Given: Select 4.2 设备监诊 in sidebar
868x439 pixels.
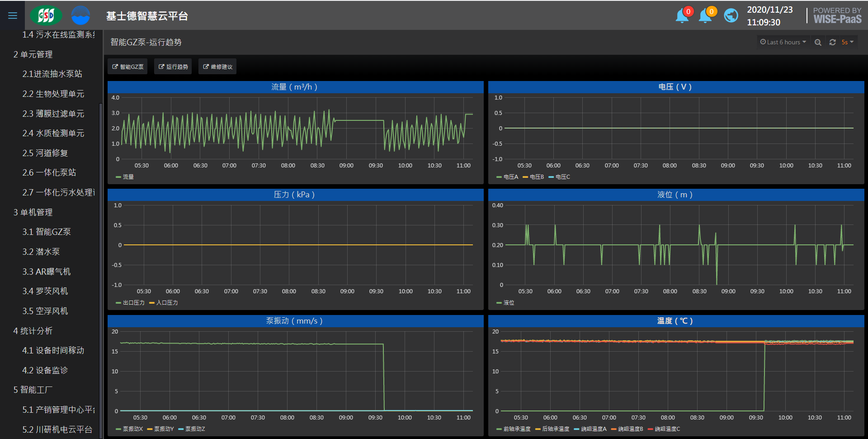Looking at the screenshot, I should 45,370.
